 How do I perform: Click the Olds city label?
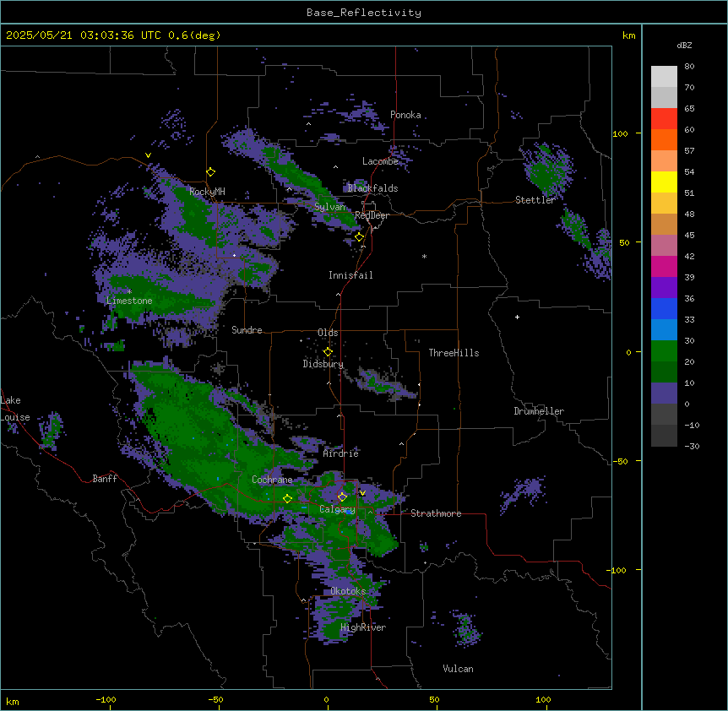coord(328,333)
